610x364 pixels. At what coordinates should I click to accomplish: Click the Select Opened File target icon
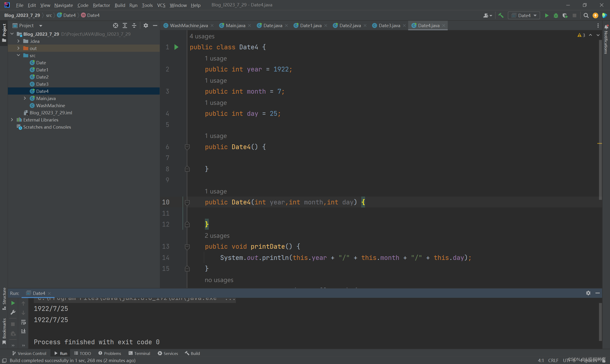click(x=116, y=25)
